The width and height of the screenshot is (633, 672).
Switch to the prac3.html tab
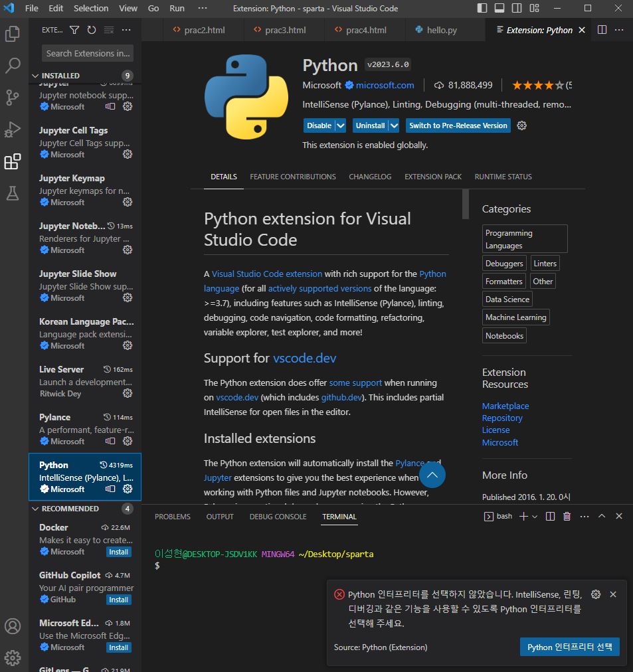pyautogui.click(x=284, y=30)
